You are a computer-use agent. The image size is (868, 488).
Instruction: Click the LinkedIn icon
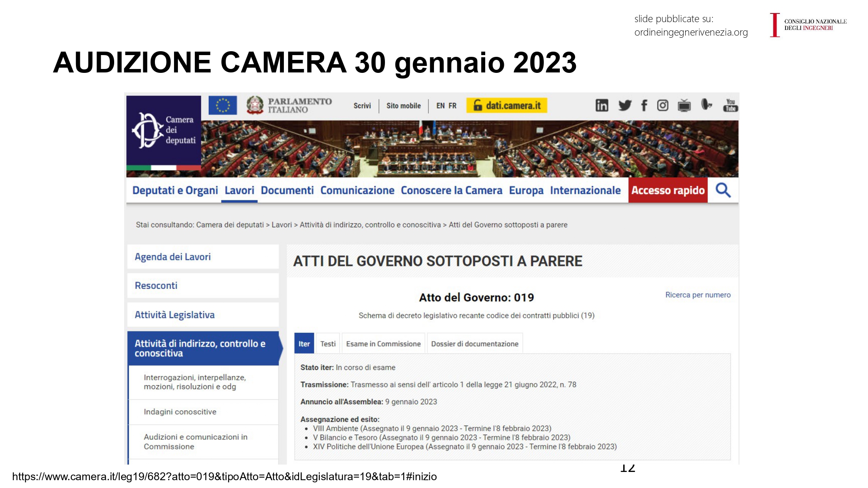(602, 105)
